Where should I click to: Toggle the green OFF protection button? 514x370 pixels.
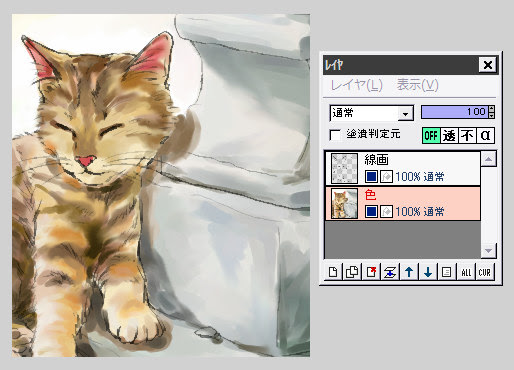click(431, 135)
